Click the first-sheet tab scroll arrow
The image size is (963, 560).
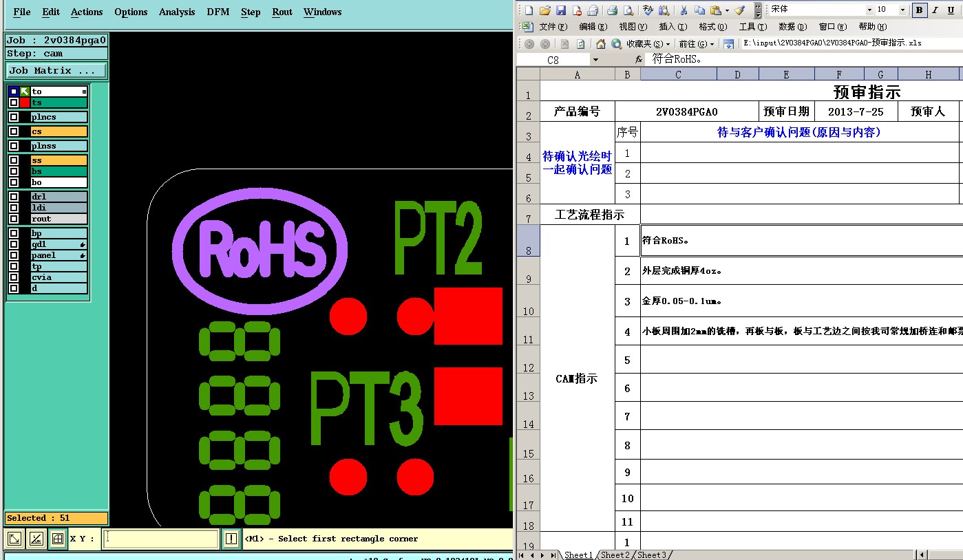522,554
